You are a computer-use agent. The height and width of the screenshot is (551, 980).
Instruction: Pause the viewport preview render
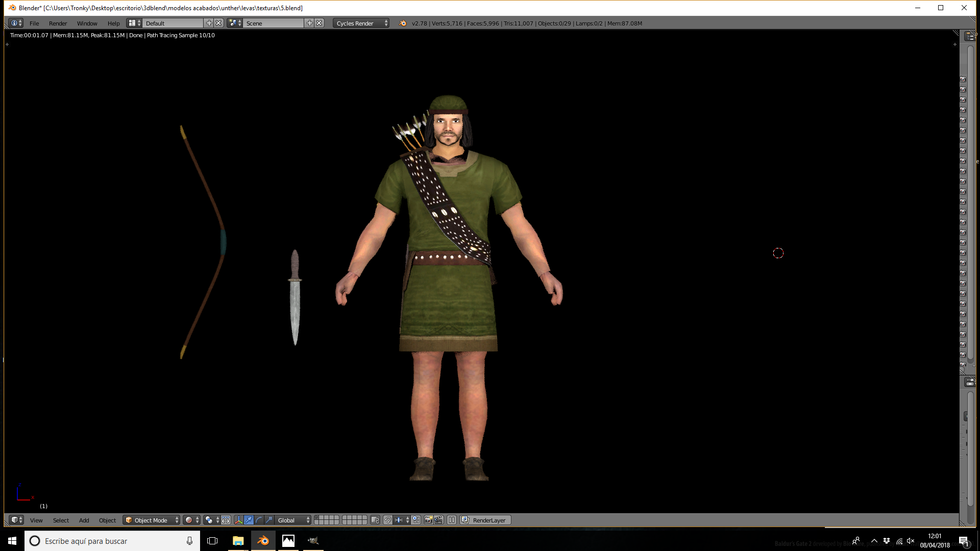tap(452, 520)
